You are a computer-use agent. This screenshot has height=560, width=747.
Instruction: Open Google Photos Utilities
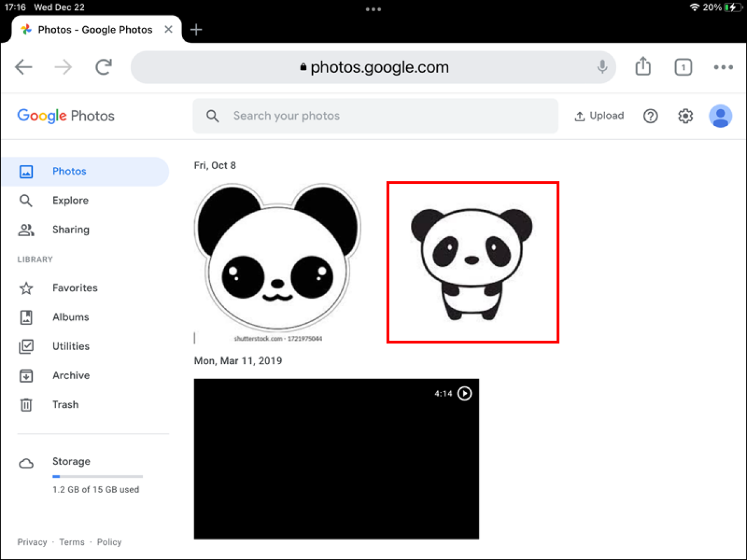(x=71, y=346)
